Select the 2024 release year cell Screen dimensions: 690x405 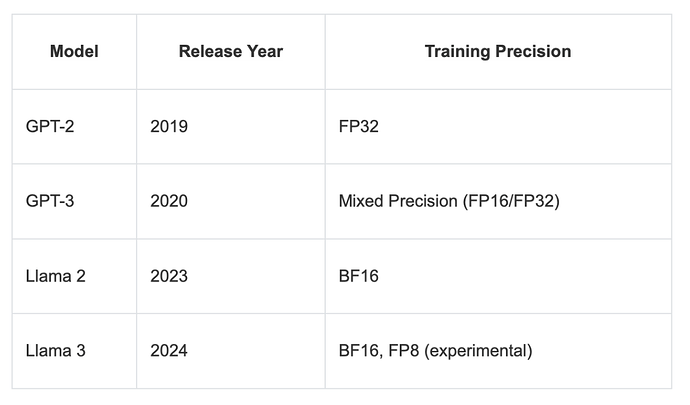tap(169, 351)
